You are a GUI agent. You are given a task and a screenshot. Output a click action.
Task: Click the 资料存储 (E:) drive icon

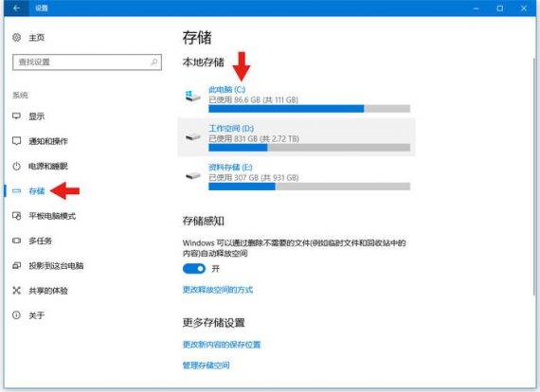tap(192, 176)
